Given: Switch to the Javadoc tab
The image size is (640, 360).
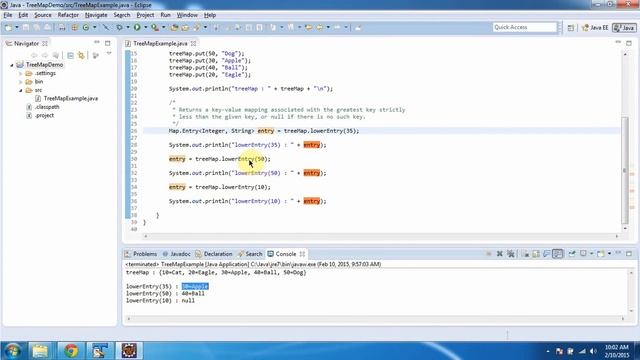Looking at the screenshot, I should pyautogui.click(x=176, y=254).
